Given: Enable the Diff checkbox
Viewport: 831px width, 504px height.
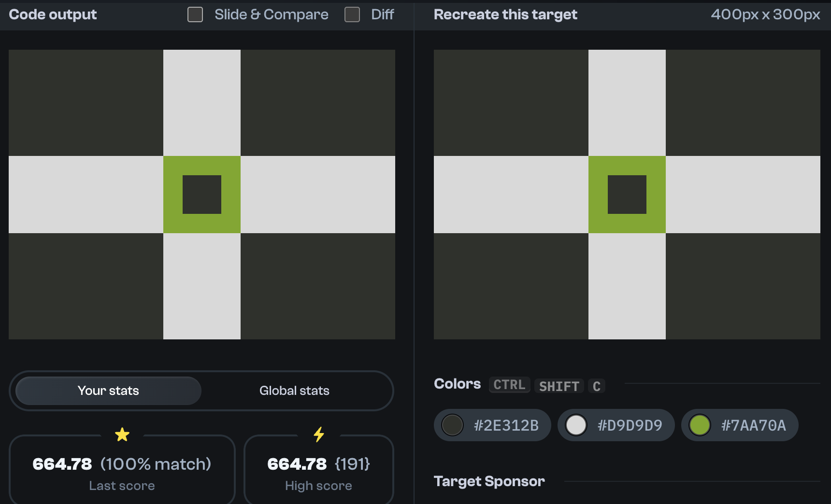Looking at the screenshot, I should tap(352, 14).
